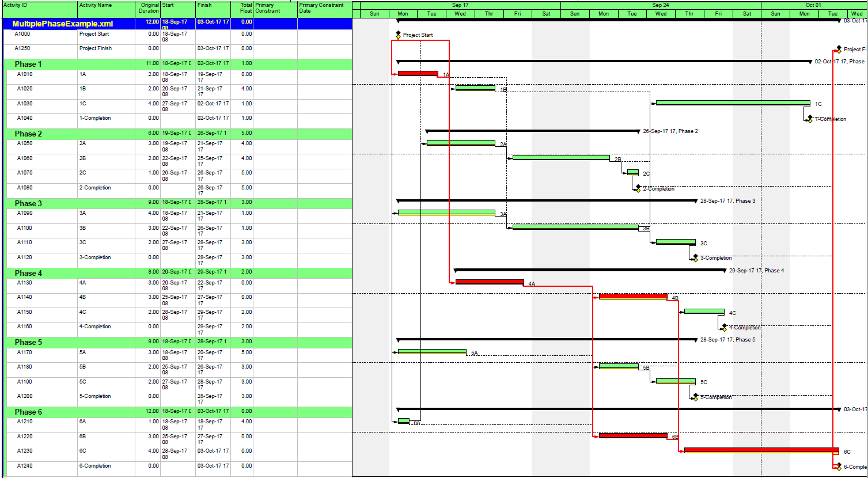Click the Project Finish milestone diamond
Screen dimensions: 868x478
pyautogui.click(x=839, y=48)
